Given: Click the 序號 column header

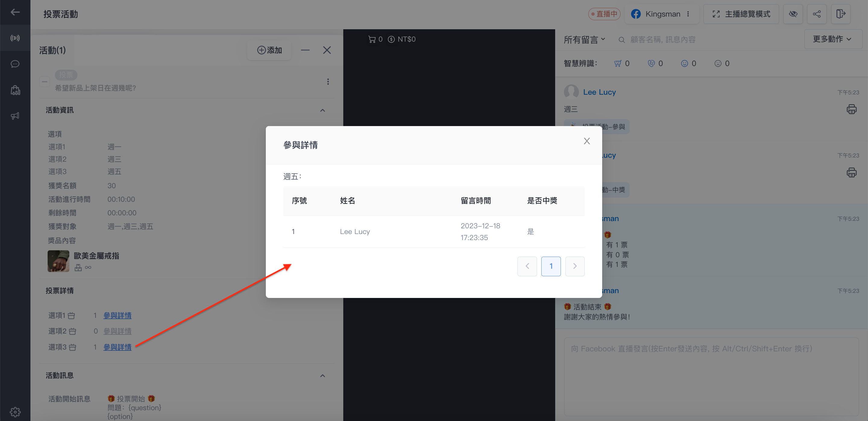Looking at the screenshot, I should point(299,201).
